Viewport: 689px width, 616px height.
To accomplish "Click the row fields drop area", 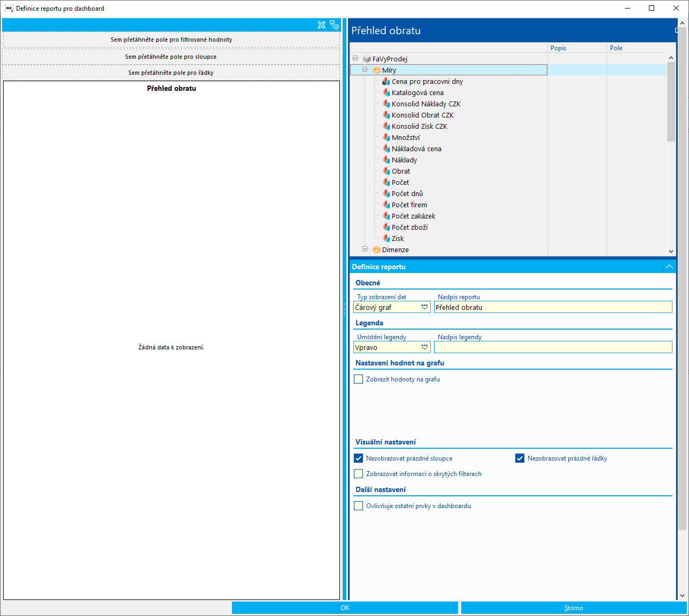I will [x=172, y=73].
